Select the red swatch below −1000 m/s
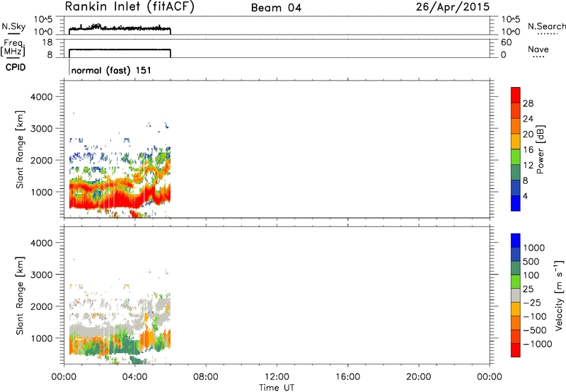 pos(516,350)
